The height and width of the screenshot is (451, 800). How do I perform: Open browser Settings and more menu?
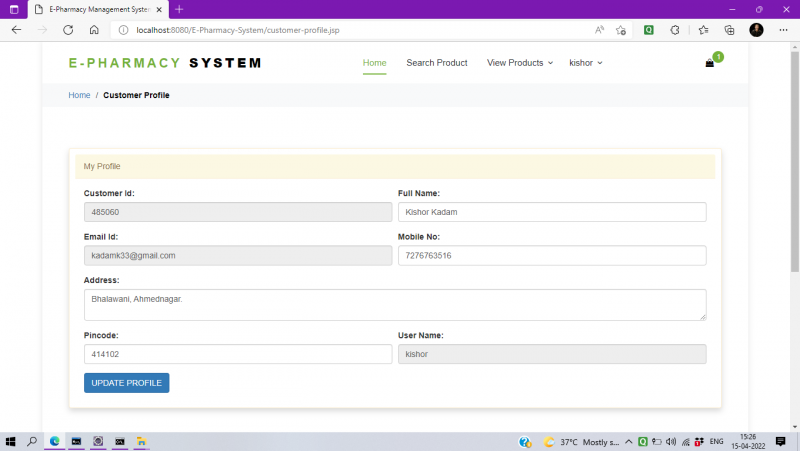tap(783, 30)
